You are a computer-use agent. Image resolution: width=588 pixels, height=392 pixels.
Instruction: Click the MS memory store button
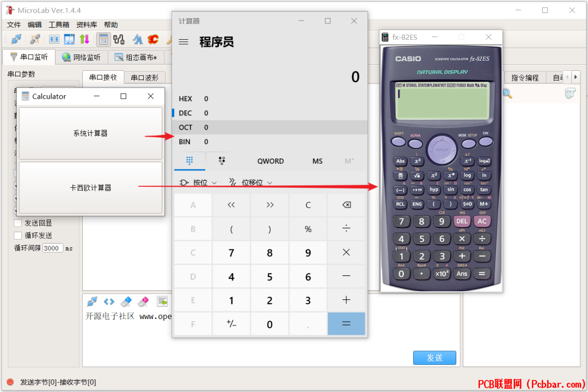(317, 161)
